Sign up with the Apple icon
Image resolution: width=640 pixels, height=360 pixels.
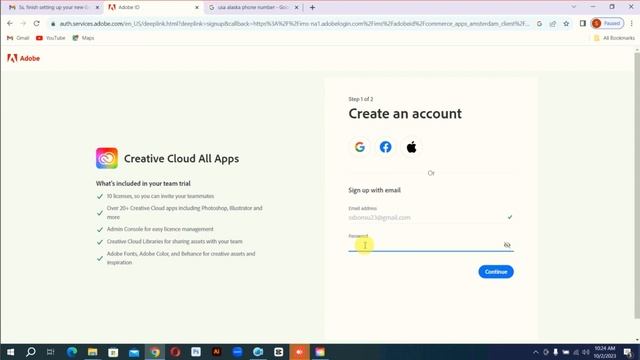coord(411,147)
